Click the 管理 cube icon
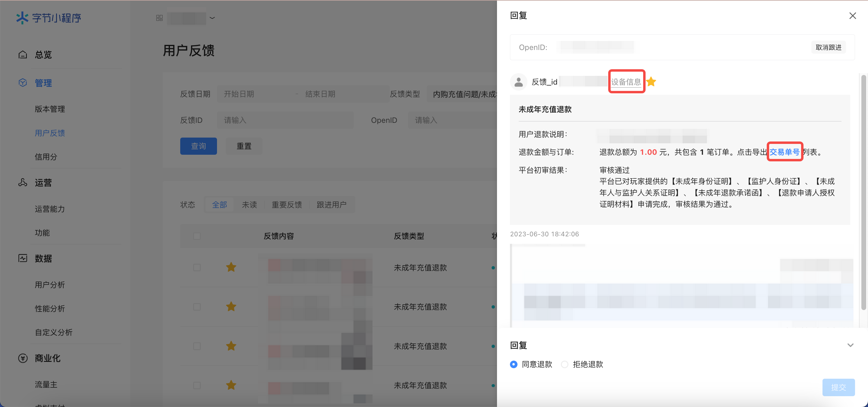 pos(23,83)
